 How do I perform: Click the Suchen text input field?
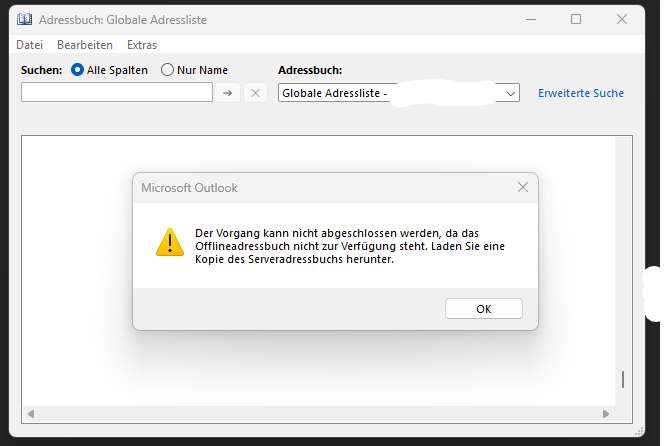117,93
